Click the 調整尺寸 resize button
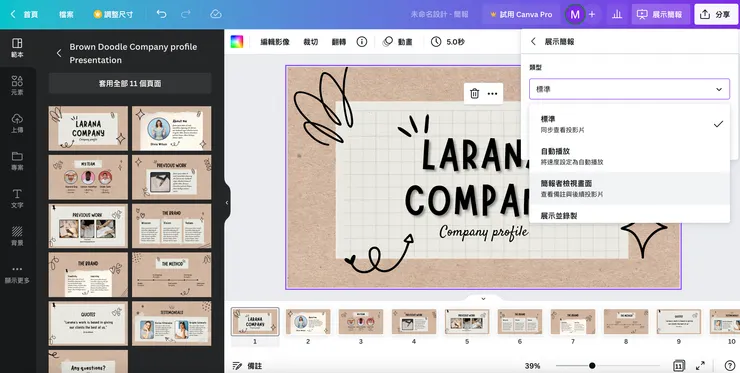The width and height of the screenshot is (740, 373). click(x=114, y=14)
